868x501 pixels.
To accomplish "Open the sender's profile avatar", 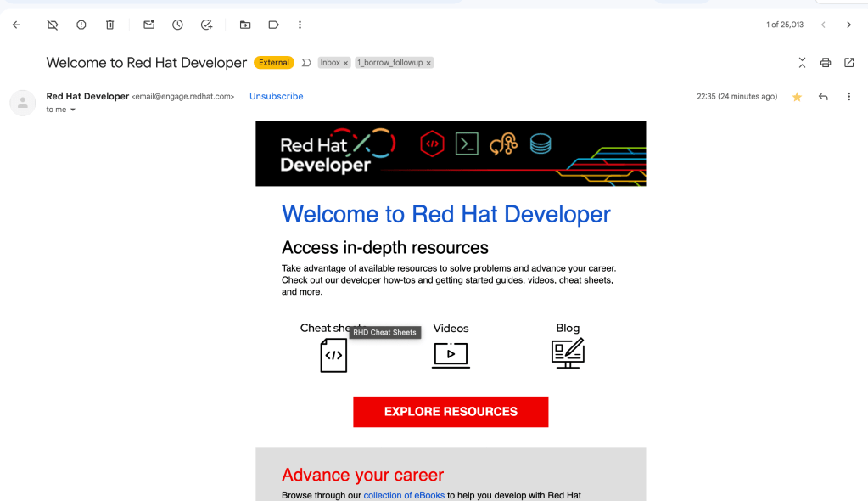I will point(23,103).
